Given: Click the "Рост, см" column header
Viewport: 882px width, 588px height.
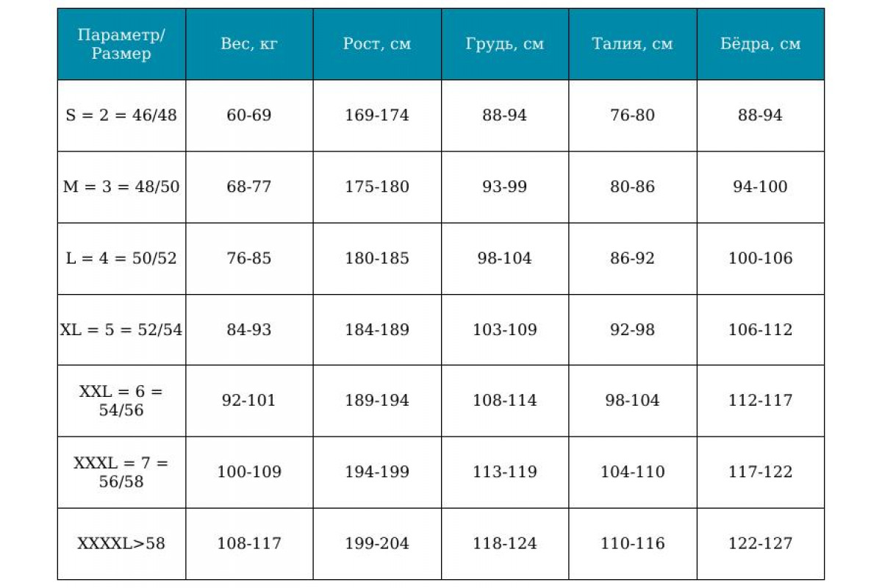Looking at the screenshot, I should click(x=377, y=44).
